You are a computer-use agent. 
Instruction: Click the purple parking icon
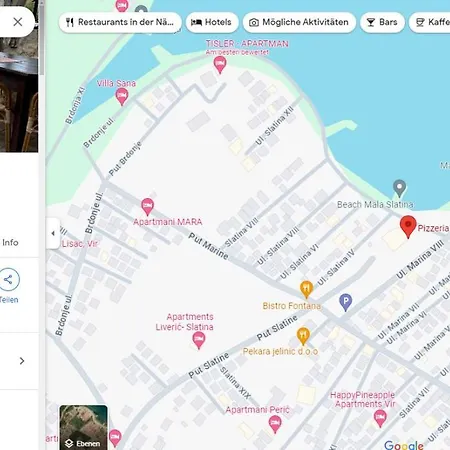click(346, 302)
